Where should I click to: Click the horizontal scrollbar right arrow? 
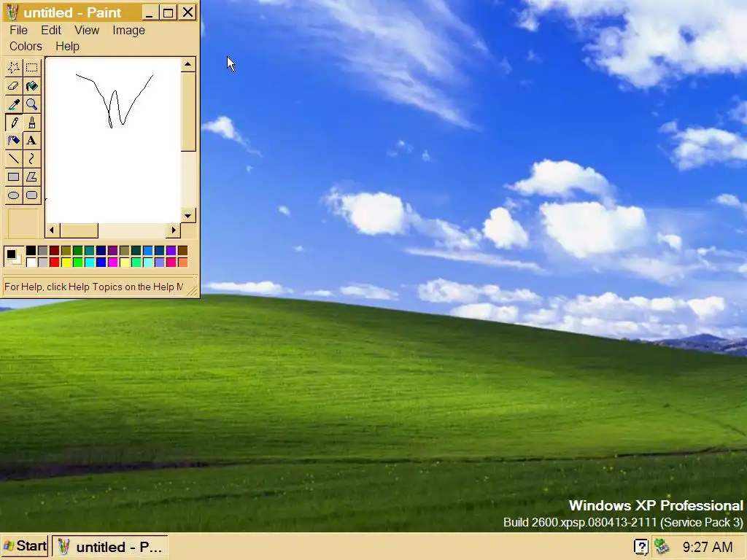[174, 230]
